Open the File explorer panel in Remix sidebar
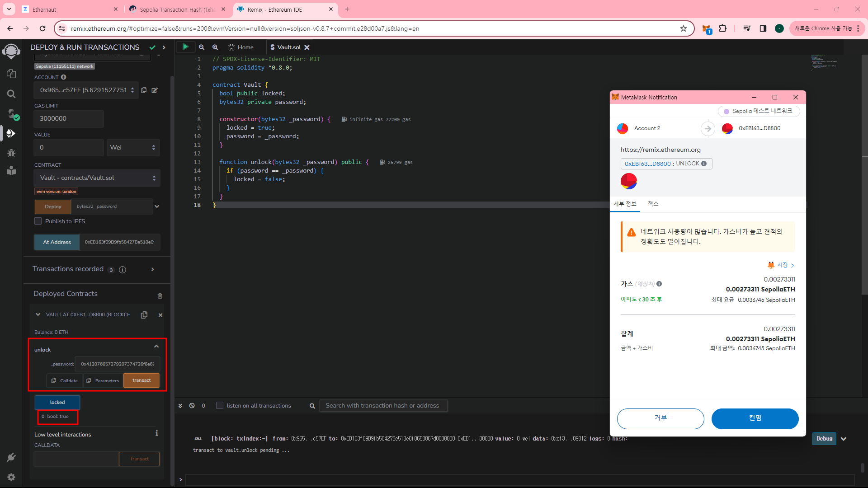Image resolution: width=868 pixels, height=488 pixels. [11, 74]
